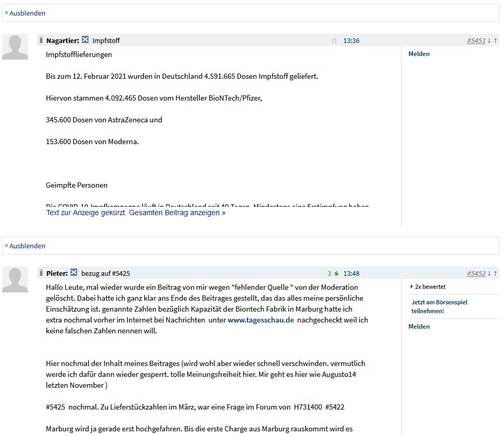Click Jetzt am Börsenspiel teilnehmen link
The width and height of the screenshot is (504, 436).
click(439, 306)
